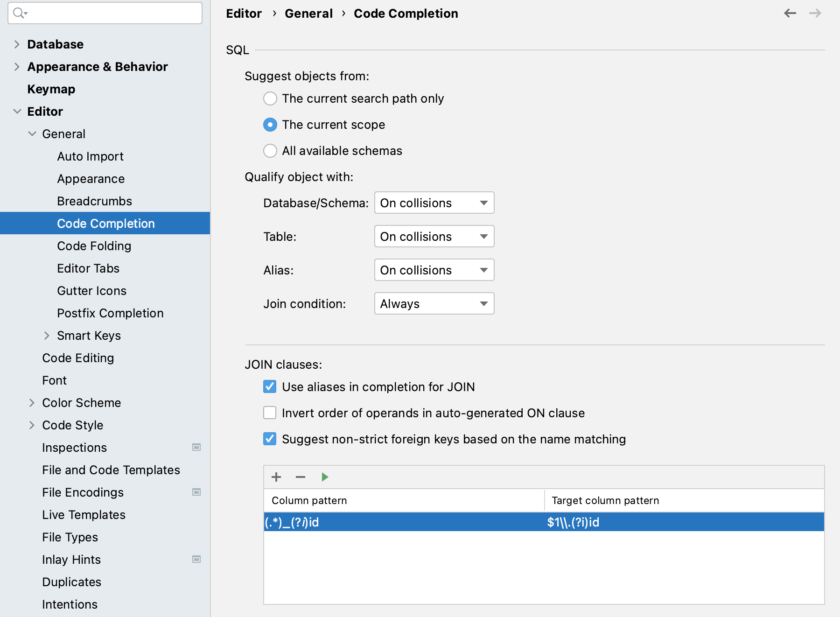Open the Alias collisions dropdown
The width and height of the screenshot is (840, 617).
tap(434, 270)
